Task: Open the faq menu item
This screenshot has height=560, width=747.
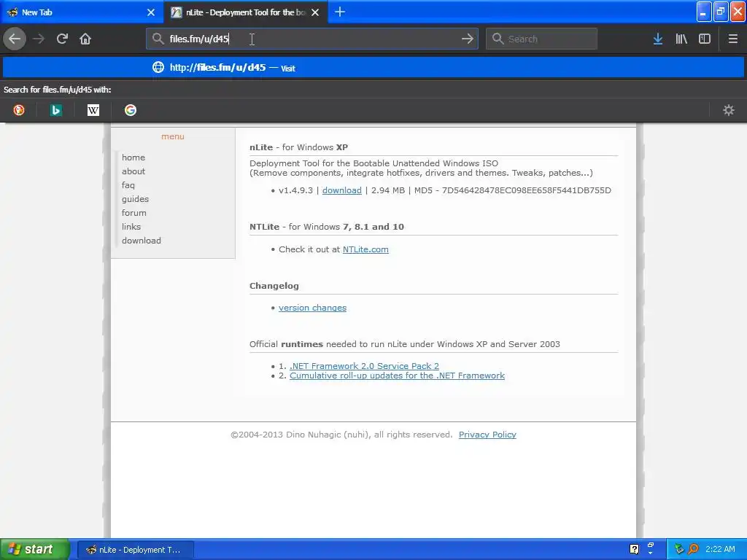Action: (x=128, y=185)
